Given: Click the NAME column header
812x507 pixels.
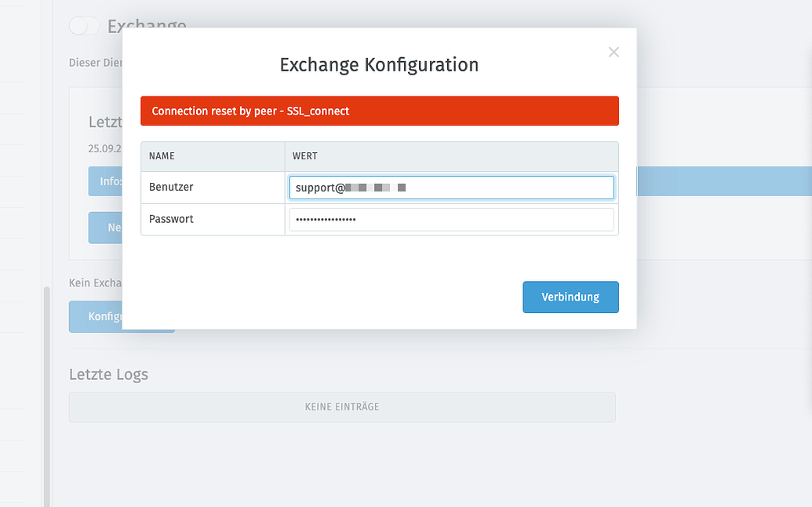Looking at the screenshot, I should (x=162, y=156).
